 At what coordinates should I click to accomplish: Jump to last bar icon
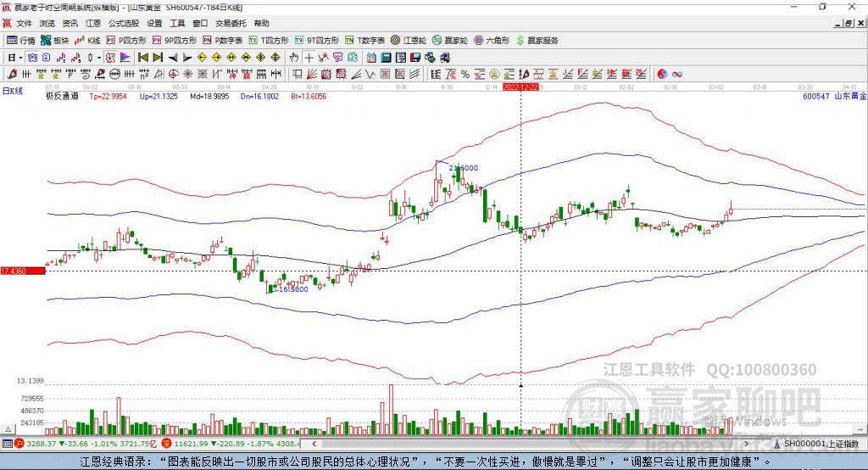[158, 58]
